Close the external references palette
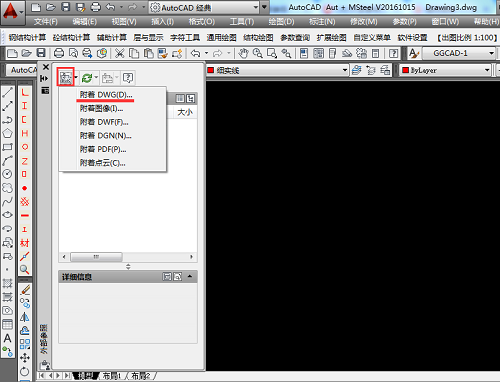Screen dimensions: 500x382 coord(46,67)
